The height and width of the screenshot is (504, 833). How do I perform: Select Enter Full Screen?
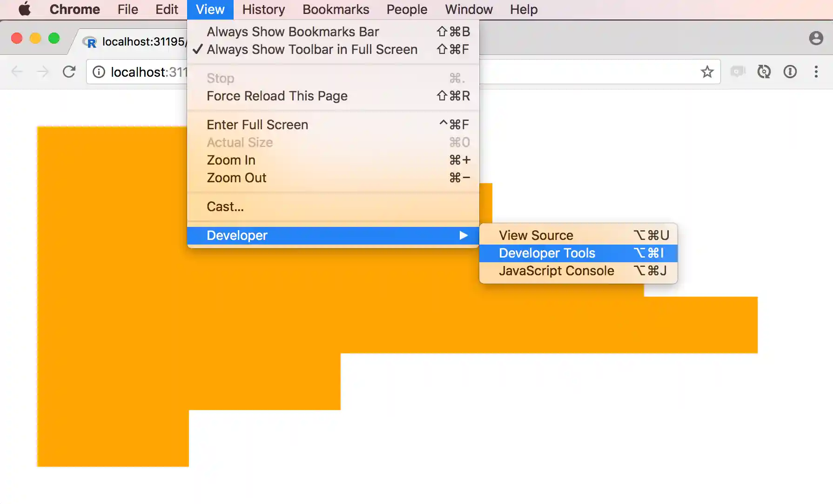click(x=333, y=125)
